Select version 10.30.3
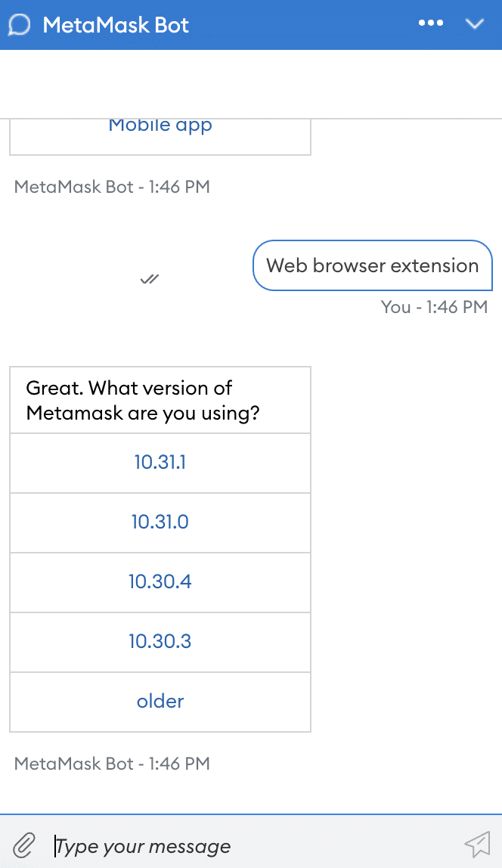The image size is (502, 868). point(160,642)
